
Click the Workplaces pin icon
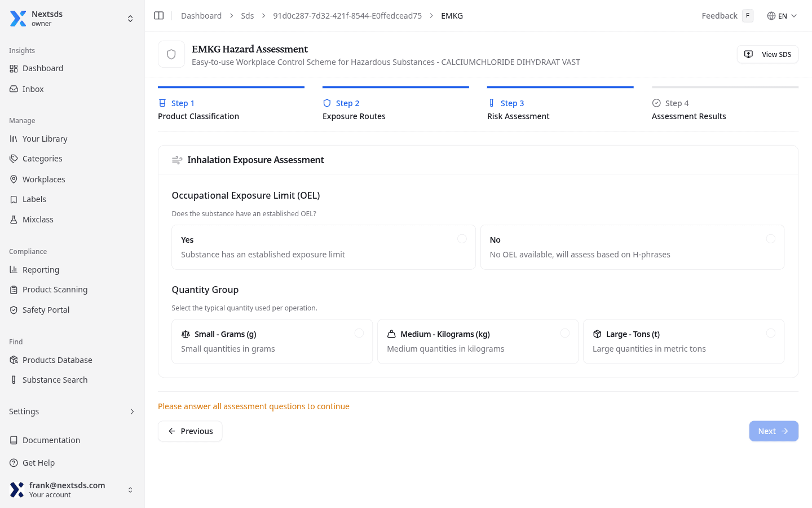(x=14, y=179)
